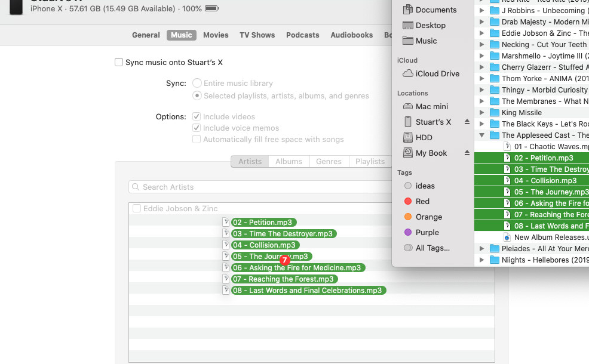
Task: Eject Stuart's X device
Action: pyautogui.click(x=467, y=122)
